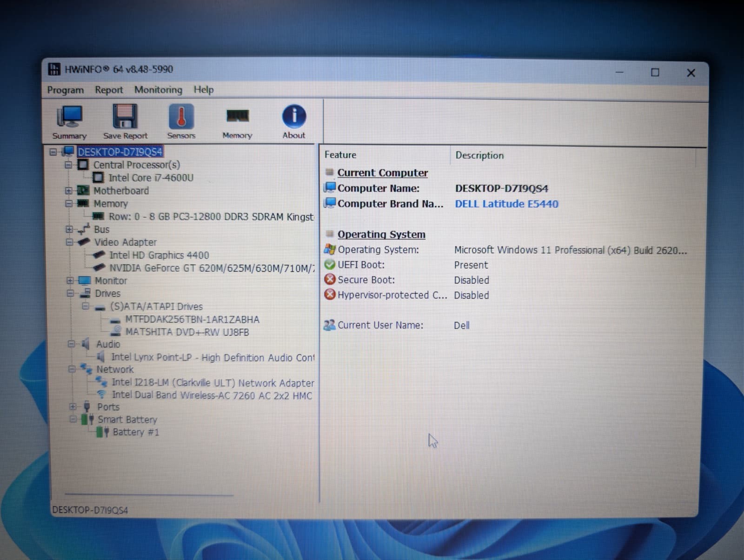
Task: Select MATSHITA DVD+-RW UJ8FB entry
Action: [187, 332]
